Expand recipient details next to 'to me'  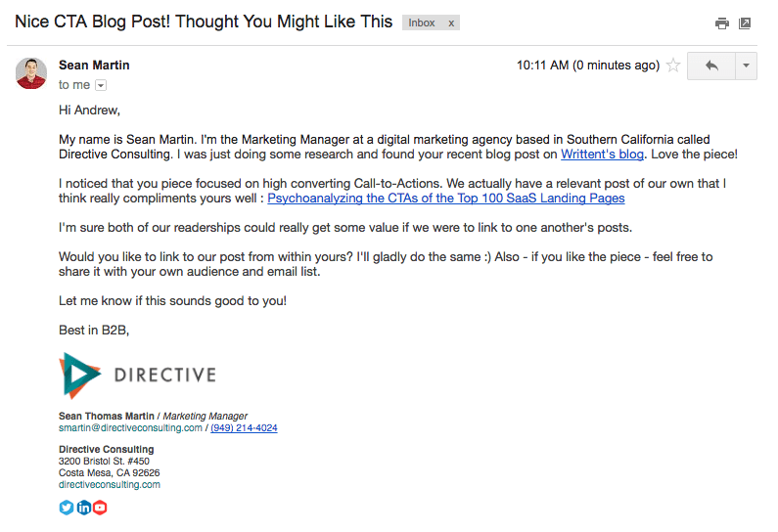[x=101, y=85]
